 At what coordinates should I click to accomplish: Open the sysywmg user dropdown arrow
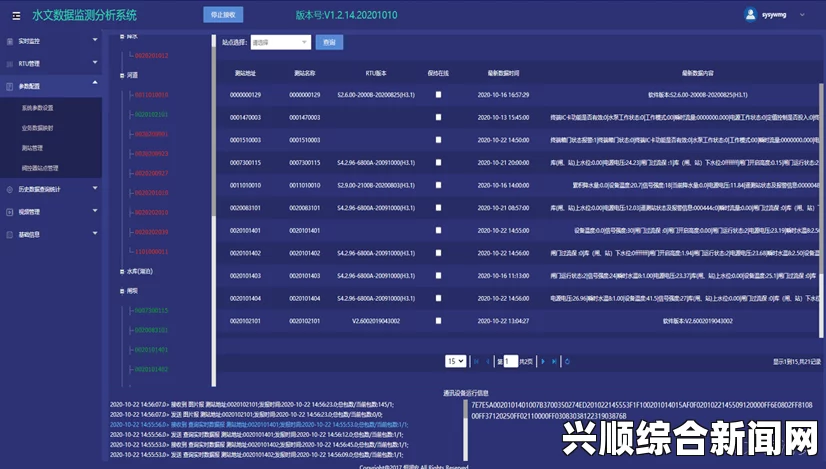[x=802, y=15]
